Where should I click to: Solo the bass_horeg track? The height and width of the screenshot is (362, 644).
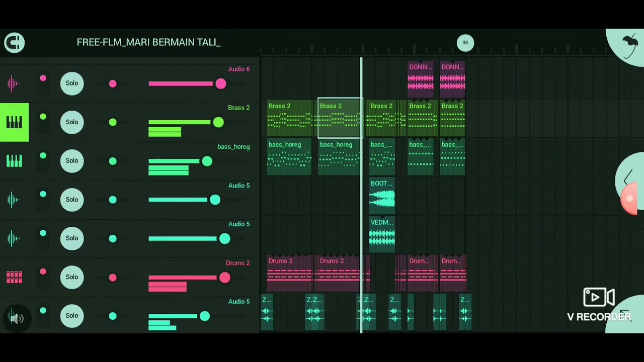click(72, 161)
